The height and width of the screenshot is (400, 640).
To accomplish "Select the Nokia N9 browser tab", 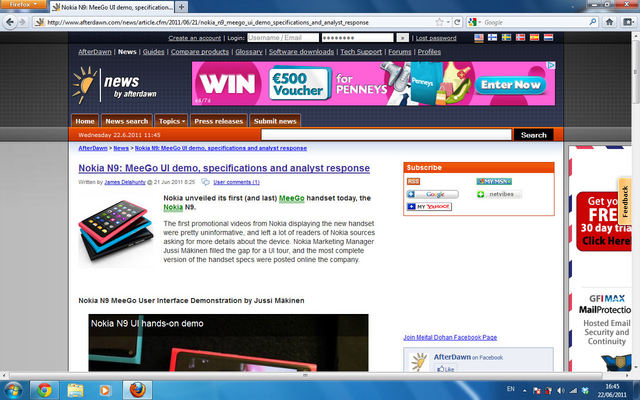I will 112,7.
